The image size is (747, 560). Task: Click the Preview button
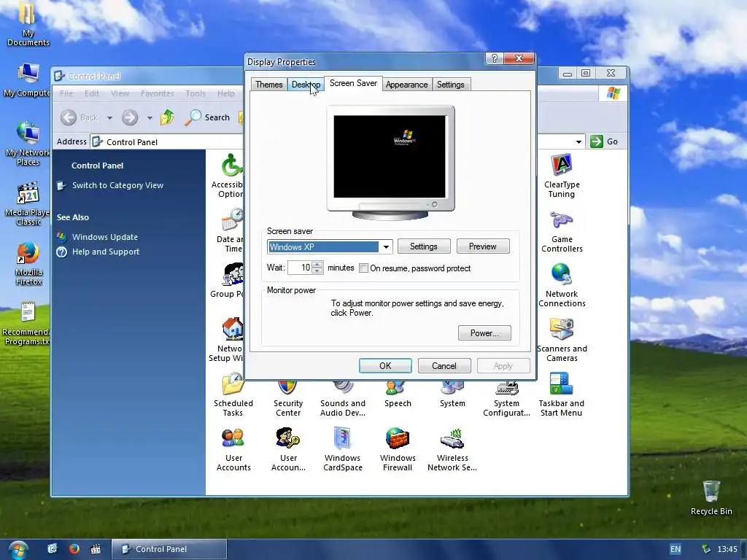click(x=483, y=246)
